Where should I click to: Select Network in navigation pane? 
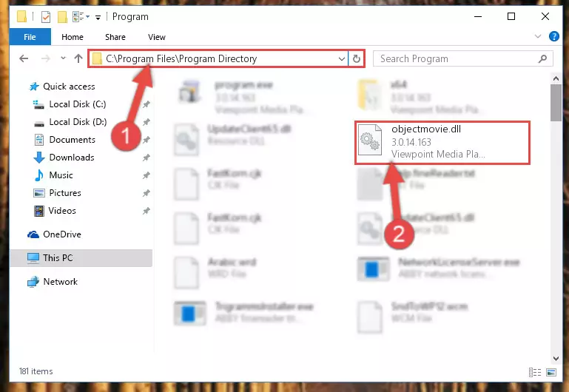click(60, 282)
